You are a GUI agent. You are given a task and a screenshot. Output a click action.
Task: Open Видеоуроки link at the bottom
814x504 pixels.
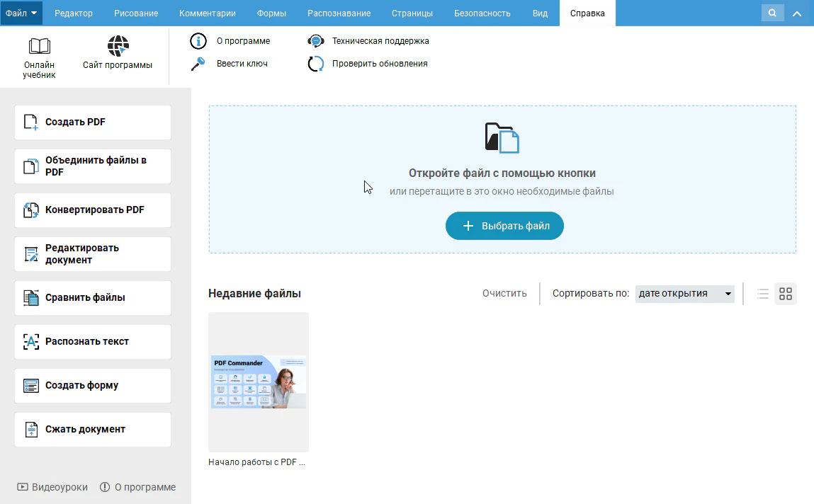53,487
